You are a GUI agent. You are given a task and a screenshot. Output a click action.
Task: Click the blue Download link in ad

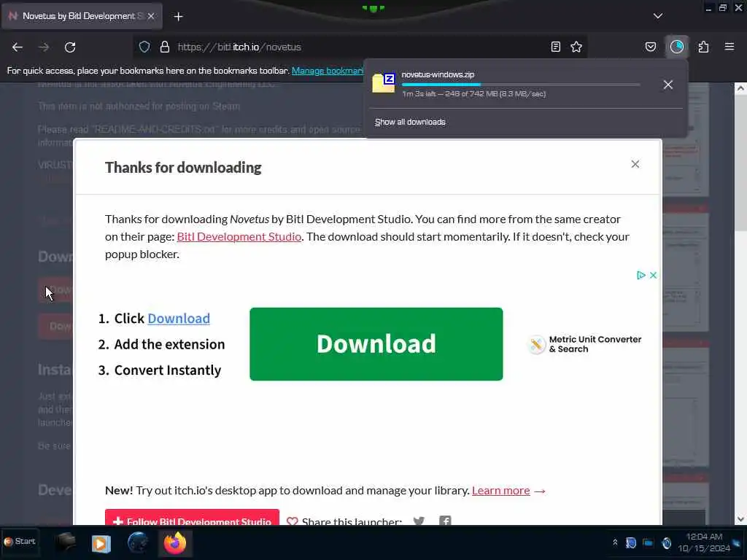pos(179,319)
